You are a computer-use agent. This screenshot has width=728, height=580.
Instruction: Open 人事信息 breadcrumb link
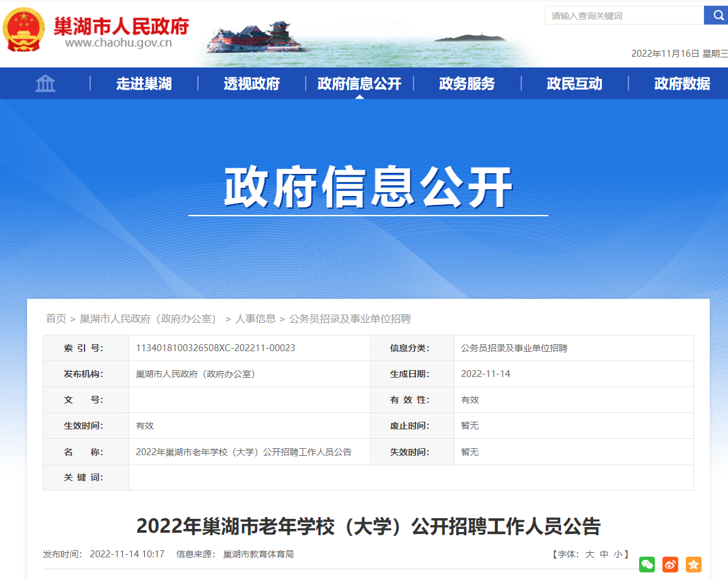255,318
